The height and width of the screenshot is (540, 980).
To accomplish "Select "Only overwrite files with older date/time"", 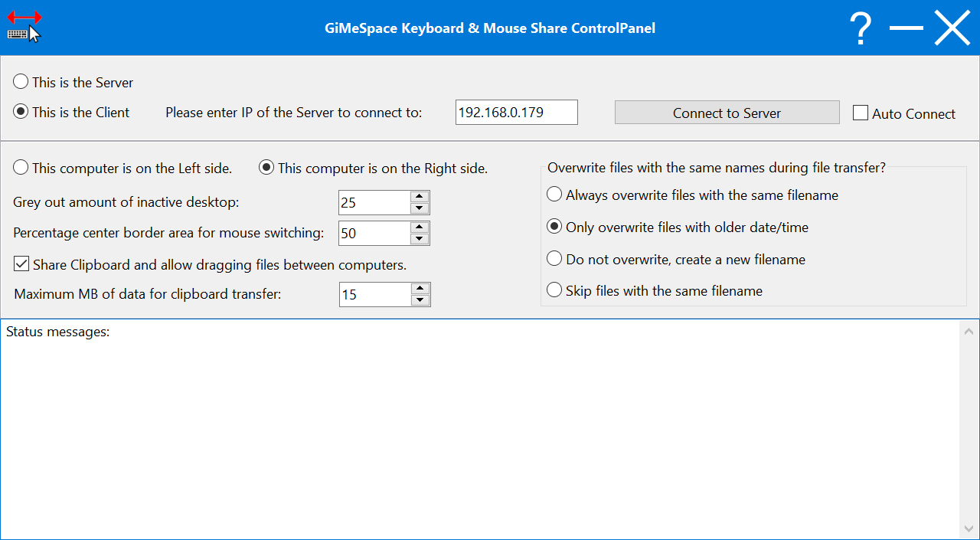I will point(678,227).
